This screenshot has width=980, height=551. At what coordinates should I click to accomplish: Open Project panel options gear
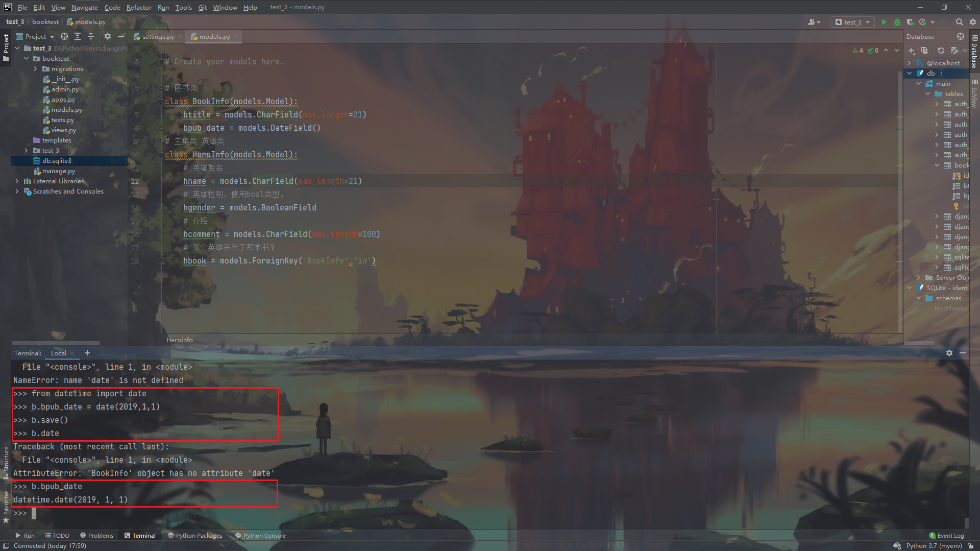click(x=107, y=36)
